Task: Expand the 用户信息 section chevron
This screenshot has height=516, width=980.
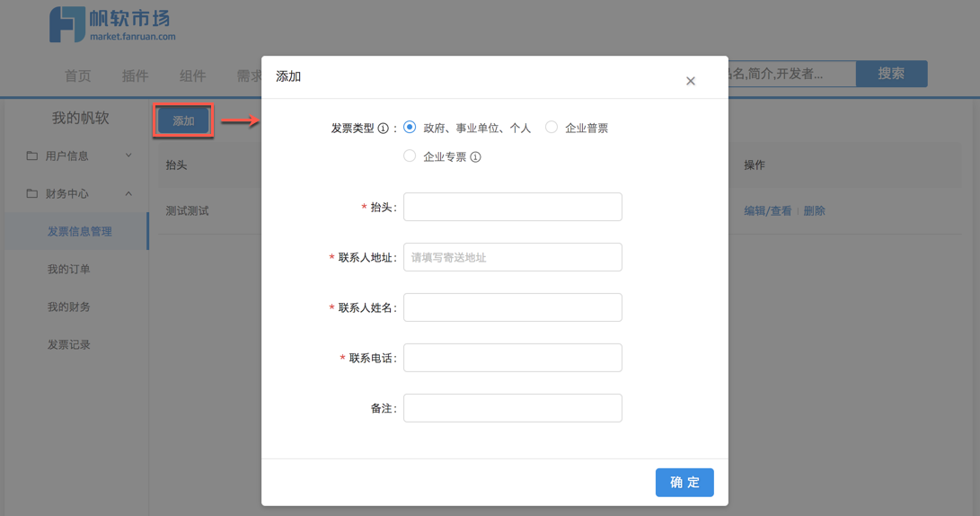Action: [128, 156]
